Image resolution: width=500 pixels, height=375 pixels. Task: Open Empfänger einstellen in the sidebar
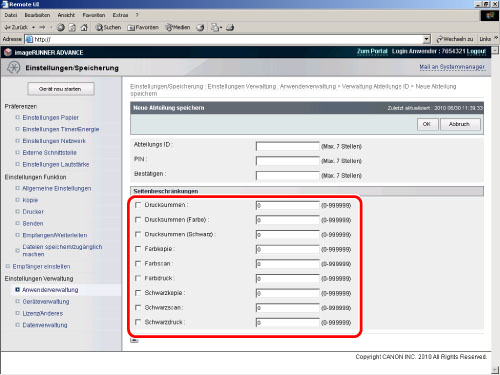(x=41, y=266)
